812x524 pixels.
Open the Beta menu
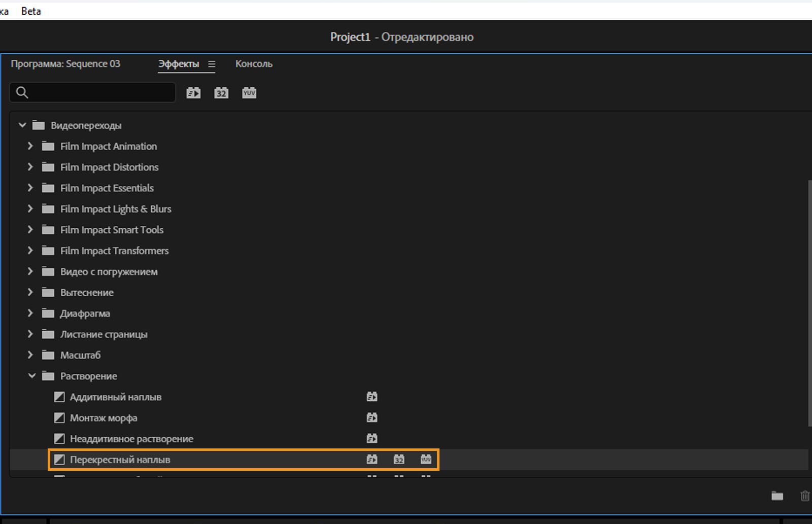(x=31, y=11)
